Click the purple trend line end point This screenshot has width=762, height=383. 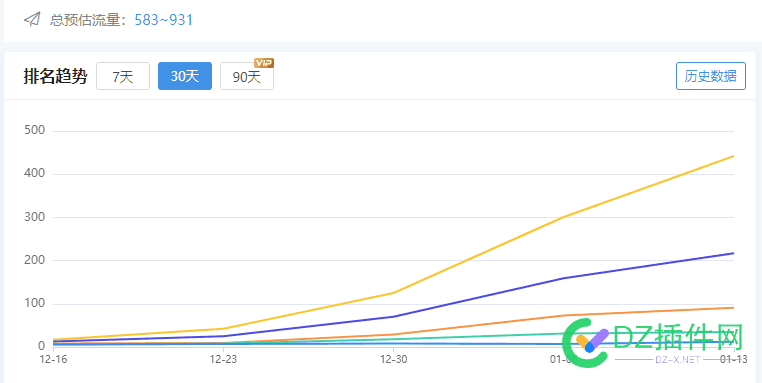coord(733,253)
